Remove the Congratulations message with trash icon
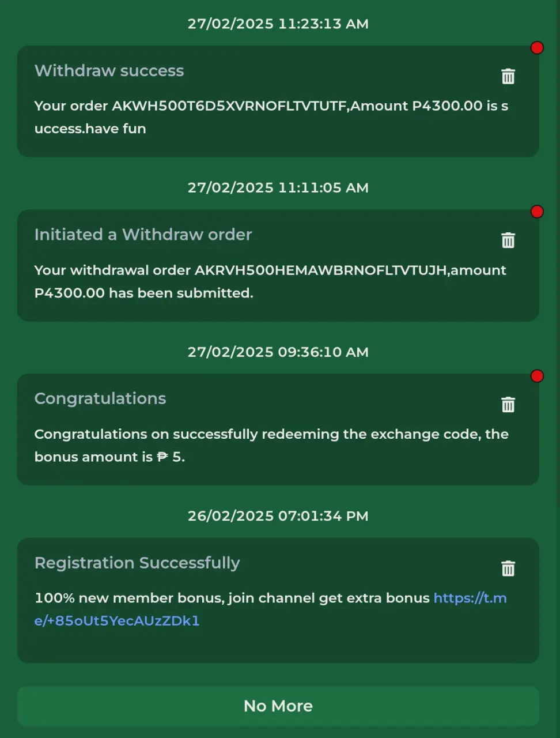This screenshot has height=738, width=560. 508,404
